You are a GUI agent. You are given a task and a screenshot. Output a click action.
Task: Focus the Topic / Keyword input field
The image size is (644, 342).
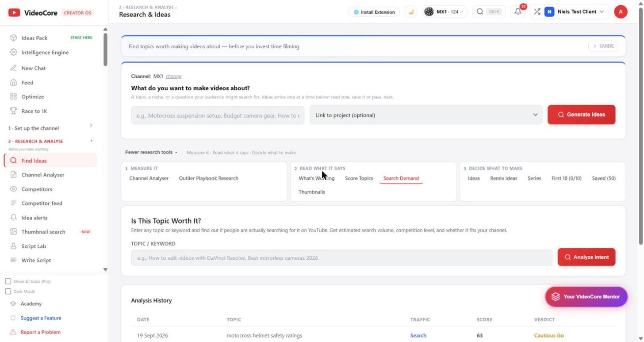pos(341,257)
